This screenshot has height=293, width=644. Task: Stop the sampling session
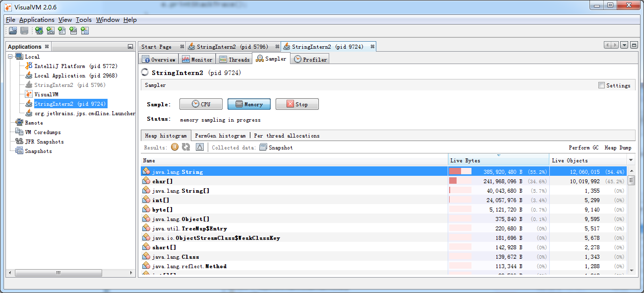pyautogui.click(x=297, y=104)
